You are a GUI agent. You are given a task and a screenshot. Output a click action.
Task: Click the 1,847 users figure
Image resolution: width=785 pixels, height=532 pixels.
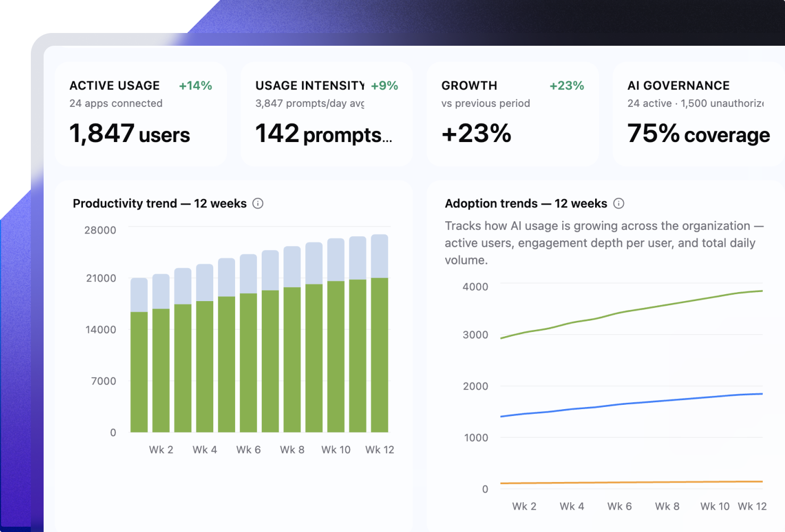pyautogui.click(x=130, y=134)
